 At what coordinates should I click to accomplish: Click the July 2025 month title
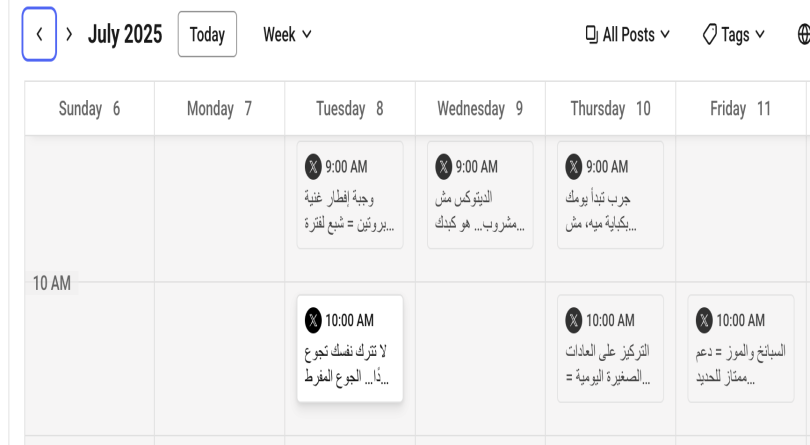[x=125, y=34]
